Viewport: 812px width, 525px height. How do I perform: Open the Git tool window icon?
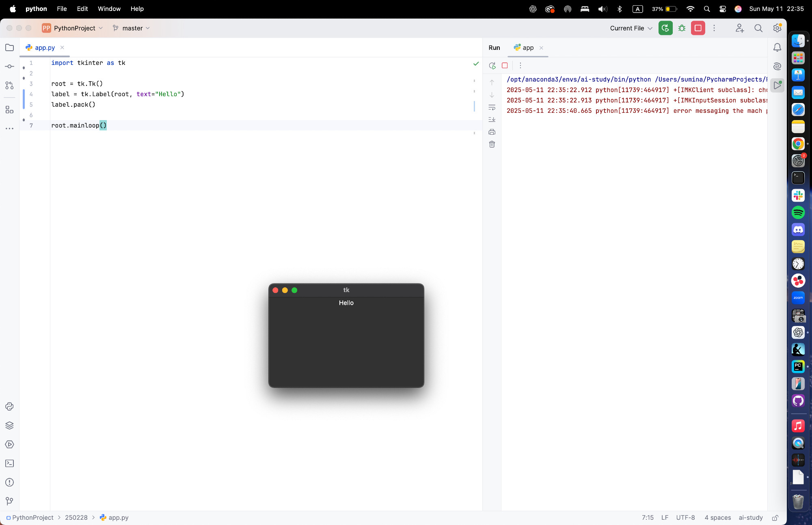point(9,501)
